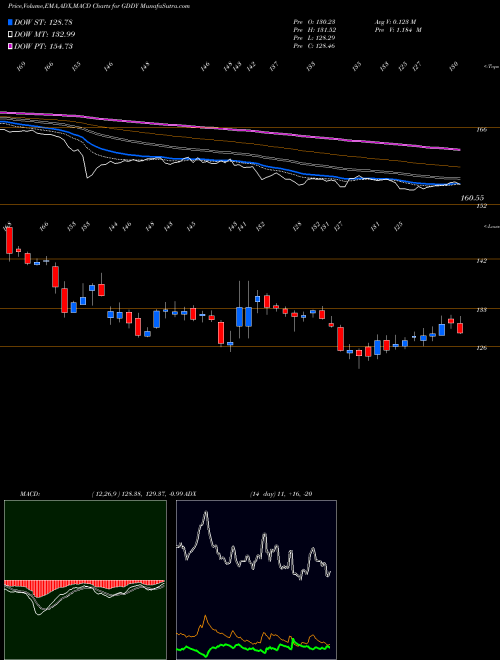500x660 pixels.
Task: Click the 126 price level label
Action: pos(482,348)
